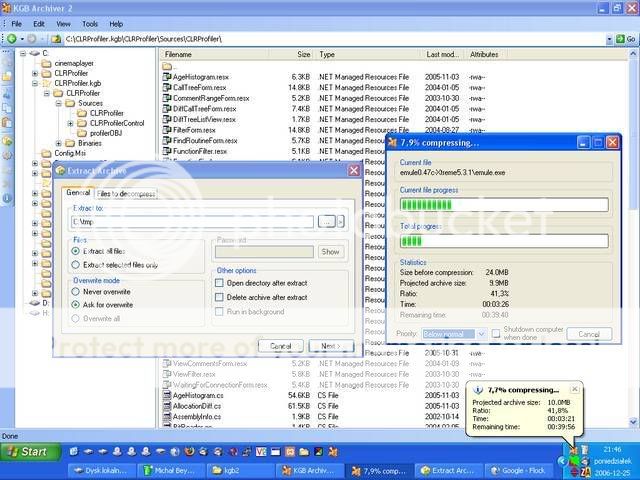The image size is (640, 480).
Task: Switch to 7,9% compressing taskbar window
Action: tap(378, 471)
